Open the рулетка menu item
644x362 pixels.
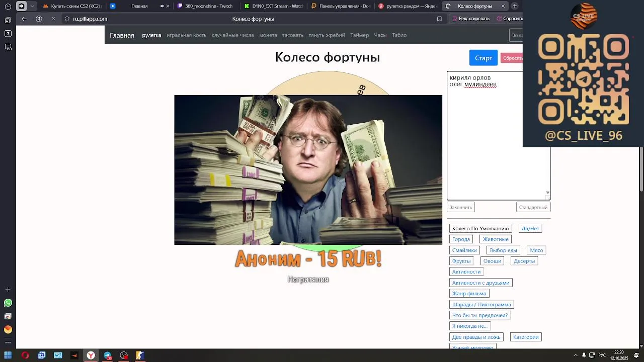tap(151, 35)
